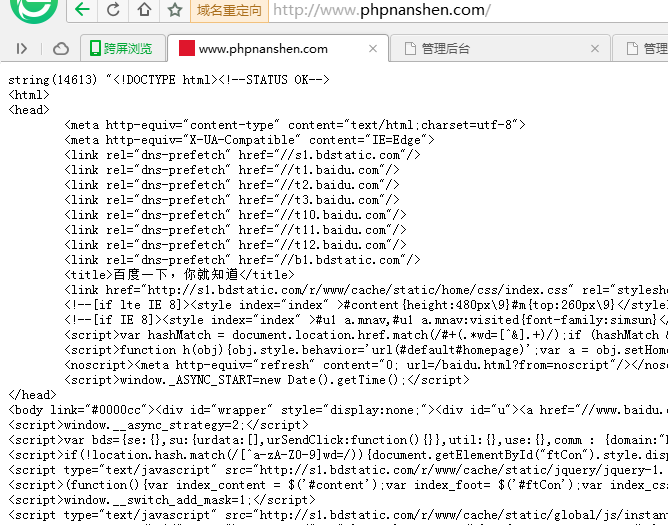This screenshot has width=668, height=525.
Task: Focus the URL field showing phpnanshen.com
Action: [469, 10]
